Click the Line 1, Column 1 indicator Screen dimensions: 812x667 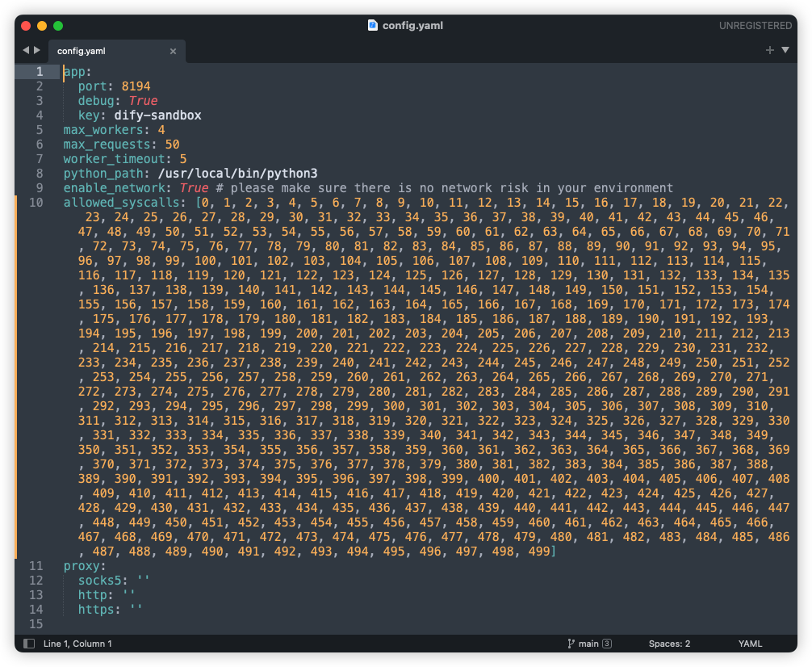[77, 643]
